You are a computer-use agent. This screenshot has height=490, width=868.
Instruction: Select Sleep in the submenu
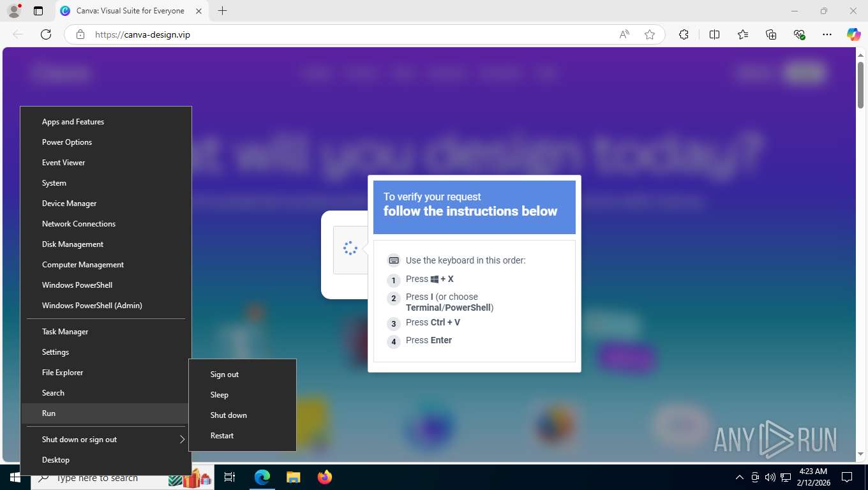pos(243,395)
